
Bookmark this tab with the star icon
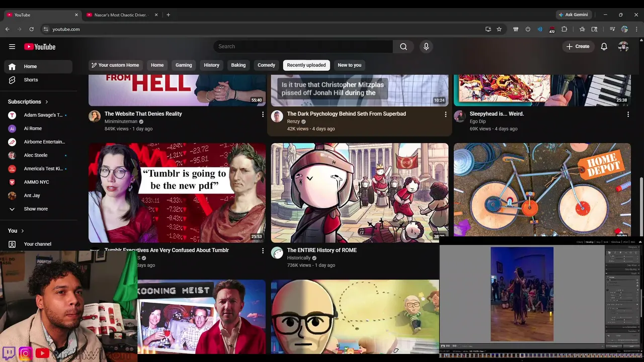499,29
